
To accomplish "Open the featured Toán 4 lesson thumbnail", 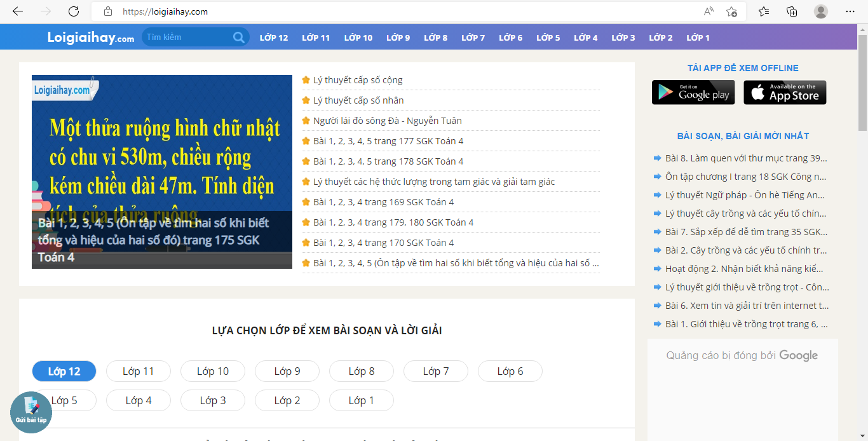I will coord(162,172).
